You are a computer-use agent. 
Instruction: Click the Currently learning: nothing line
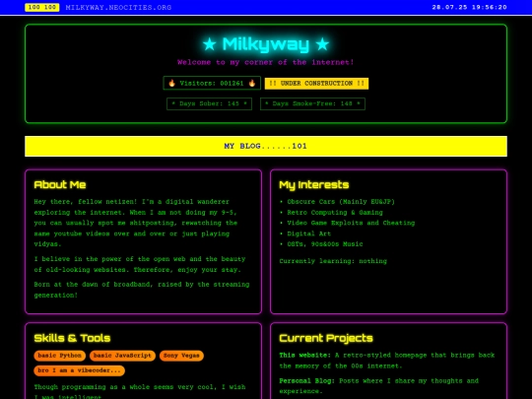coord(333,261)
